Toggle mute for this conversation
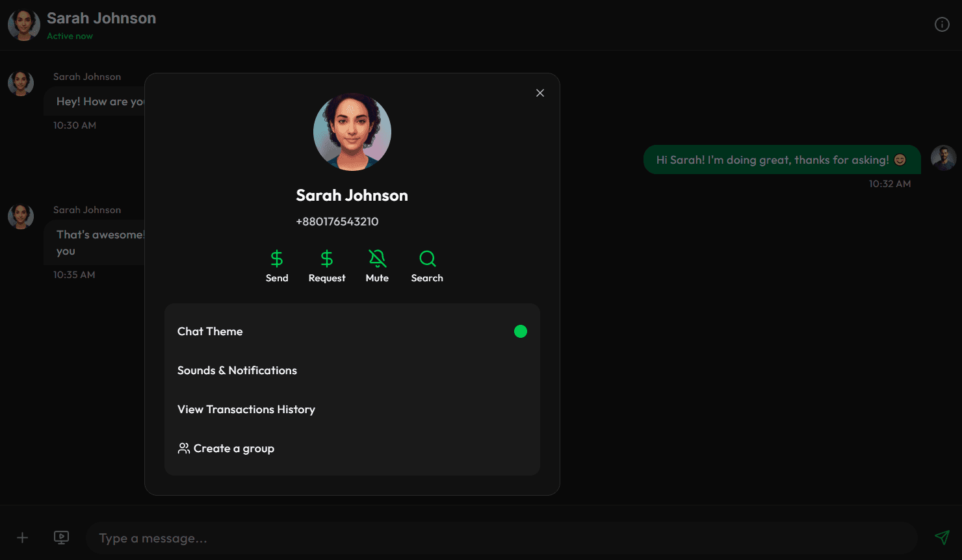This screenshot has height=560, width=962. (377, 265)
